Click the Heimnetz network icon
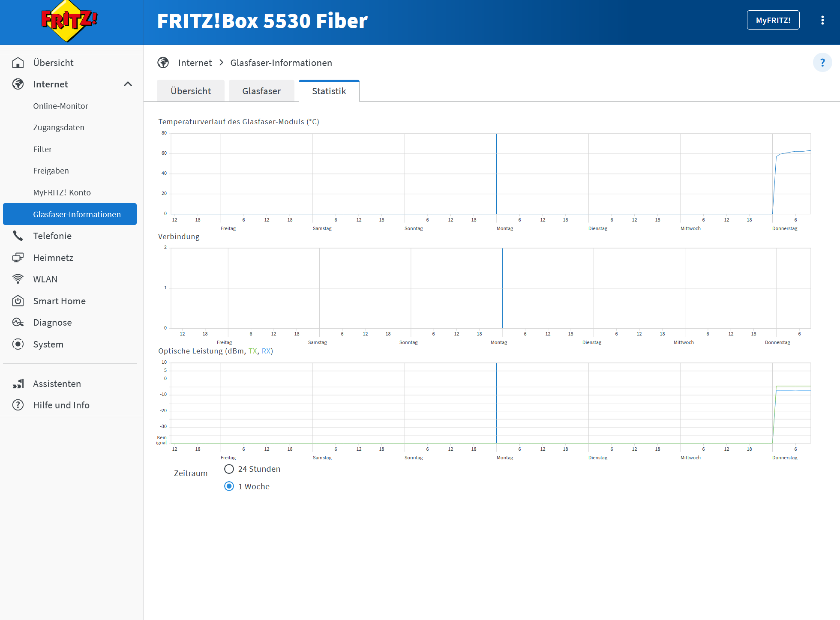The image size is (840, 620). (18, 258)
